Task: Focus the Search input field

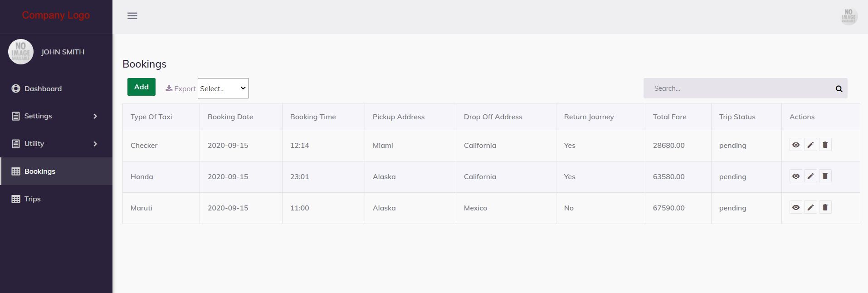Action: [739, 88]
